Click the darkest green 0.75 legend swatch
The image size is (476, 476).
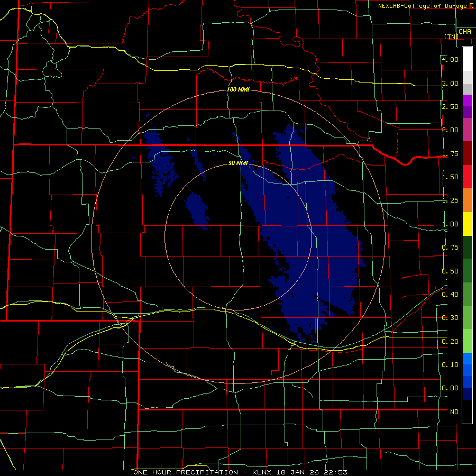pyautogui.click(x=467, y=247)
